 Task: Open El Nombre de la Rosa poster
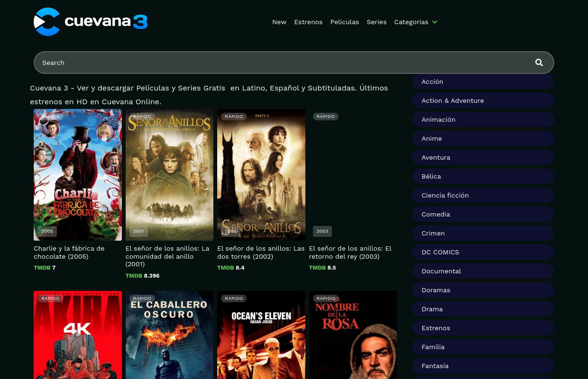pyautogui.click(x=353, y=335)
